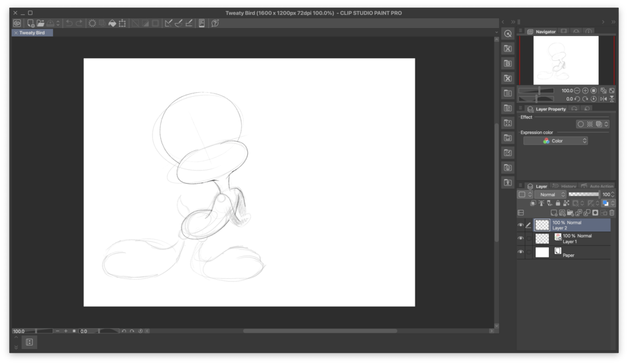Select the Layer tab
The width and height of the screenshot is (628, 364).
pos(537,186)
